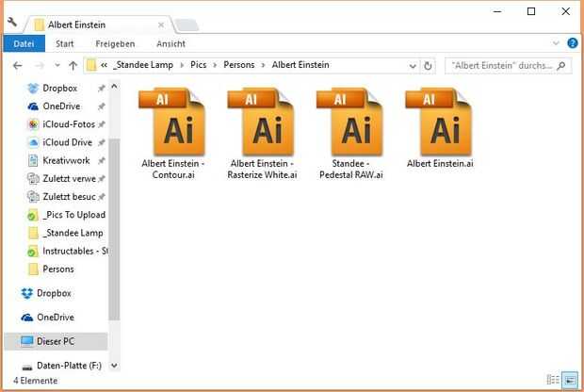Click the search box for Albert Einstein
This screenshot has height=392, width=584.
[x=508, y=66]
